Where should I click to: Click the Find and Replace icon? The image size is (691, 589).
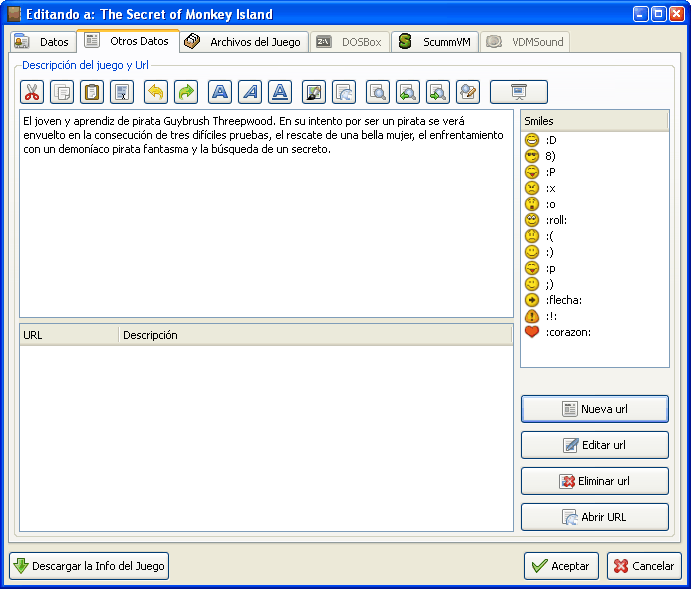468,92
